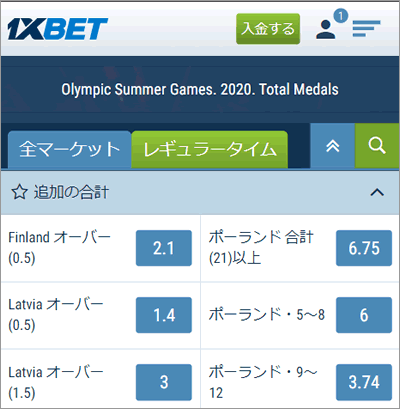Viewport: 400px width, 409px height.
Task: Open the user account profile icon
Action: [x=326, y=30]
